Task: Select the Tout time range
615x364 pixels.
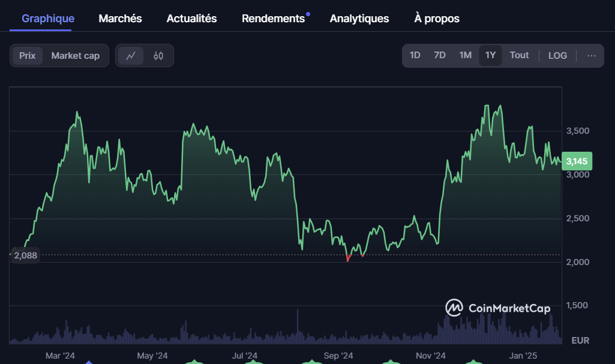Action: point(519,56)
